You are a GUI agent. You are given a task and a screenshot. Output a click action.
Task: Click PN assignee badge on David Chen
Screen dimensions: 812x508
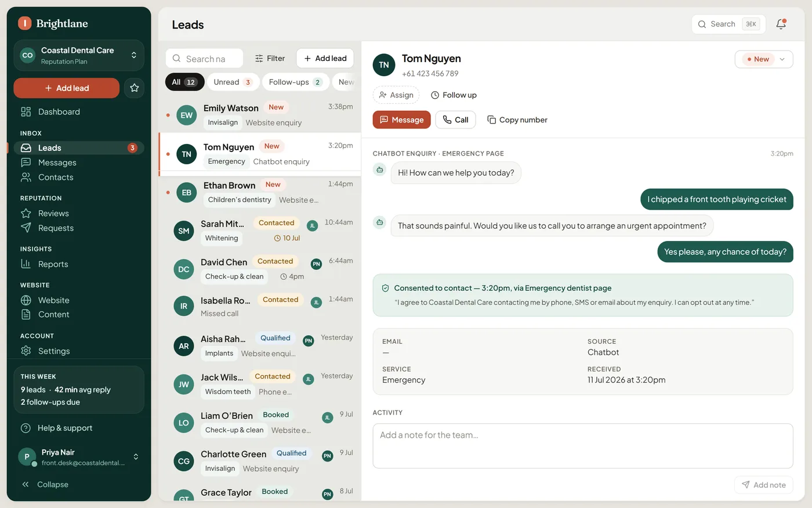click(316, 264)
